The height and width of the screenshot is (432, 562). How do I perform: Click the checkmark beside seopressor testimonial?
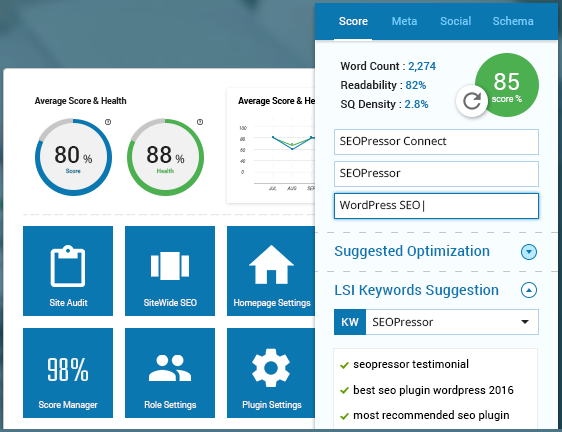(344, 365)
